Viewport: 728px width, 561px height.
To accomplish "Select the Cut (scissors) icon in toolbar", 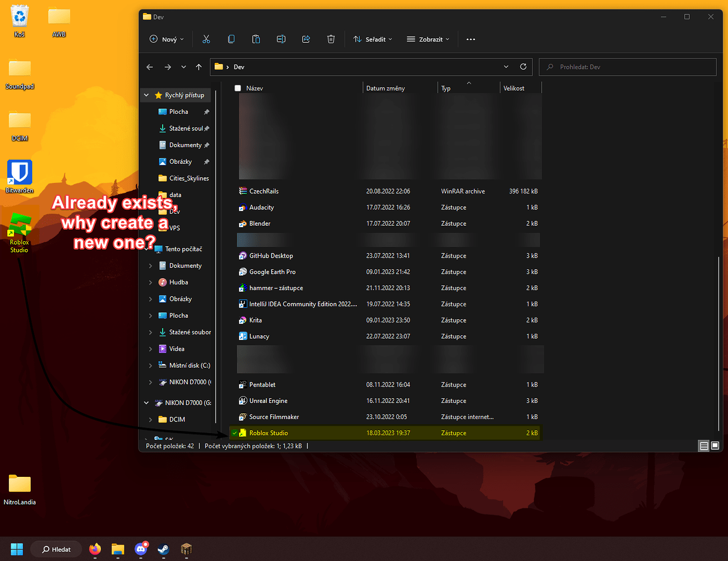I will 206,39.
